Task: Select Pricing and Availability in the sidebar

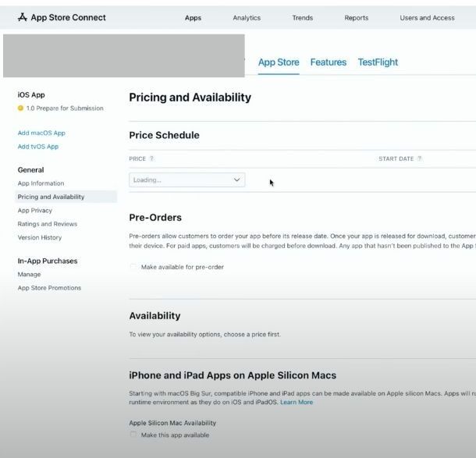Action: tap(66, 197)
